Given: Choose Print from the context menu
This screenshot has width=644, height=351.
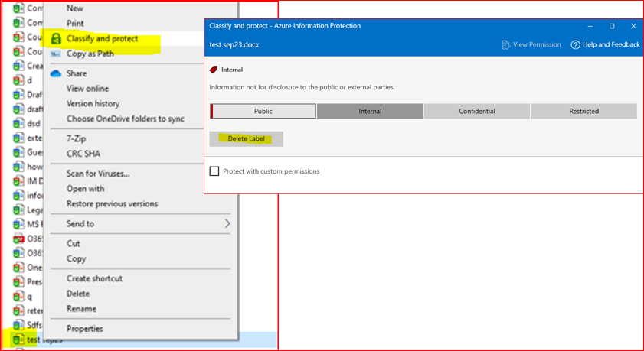Looking at the screenshot, I should tap(75, 24).
